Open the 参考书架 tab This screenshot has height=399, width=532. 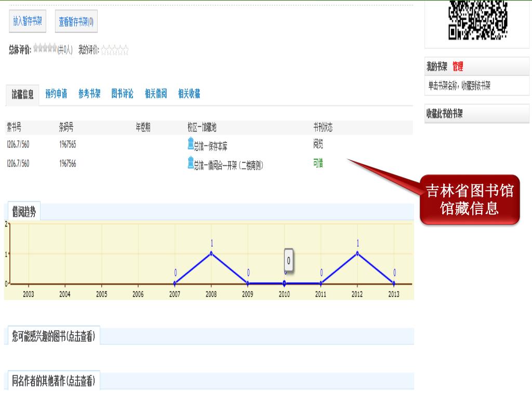point(89,94)
